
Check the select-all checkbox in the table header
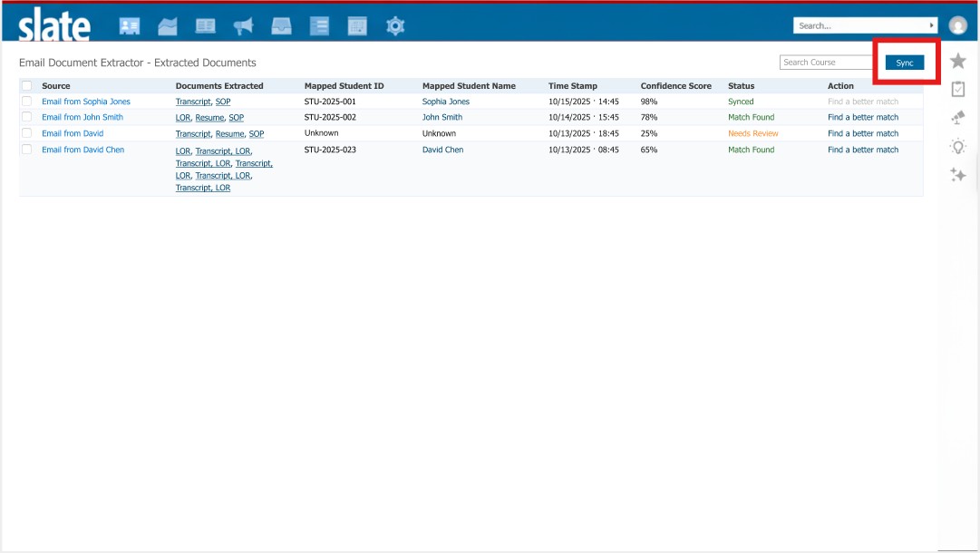point(26,85)
